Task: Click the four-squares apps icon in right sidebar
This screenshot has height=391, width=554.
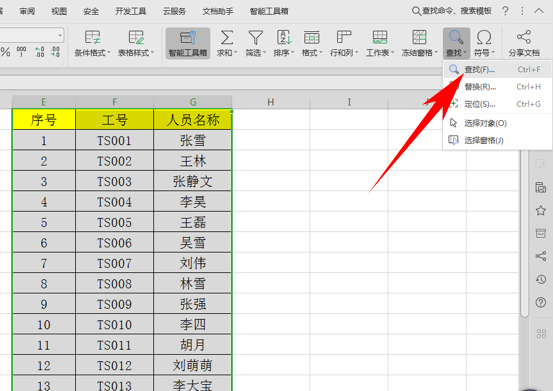Action: coord(541,333)
